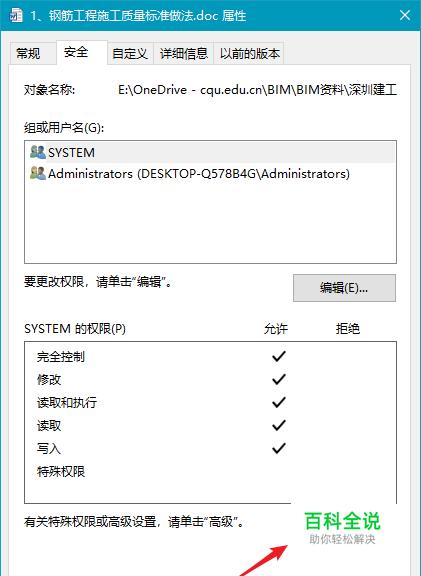Click the 读取和执行 allow checkmark
421x576 pixels.
279,402
